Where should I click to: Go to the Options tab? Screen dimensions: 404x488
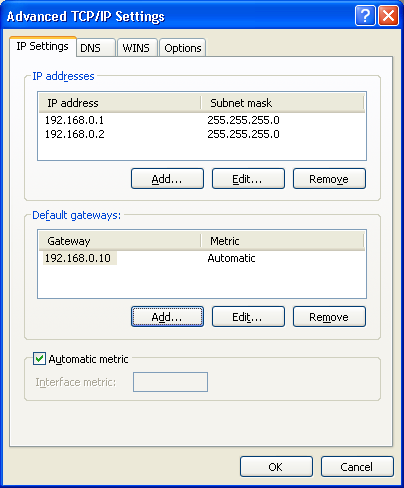[x=182, y=48]
